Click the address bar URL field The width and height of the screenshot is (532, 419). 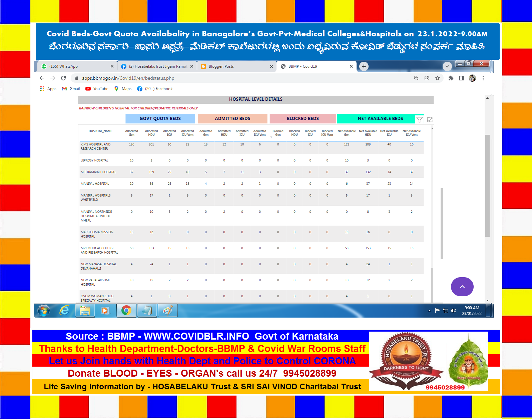pos(240,78)
